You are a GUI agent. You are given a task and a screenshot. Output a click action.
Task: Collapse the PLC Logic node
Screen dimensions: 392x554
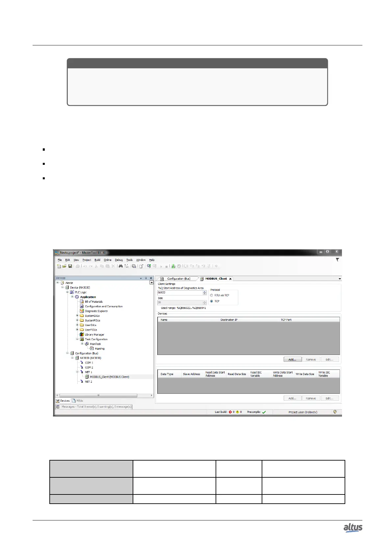tap(67, 292)
